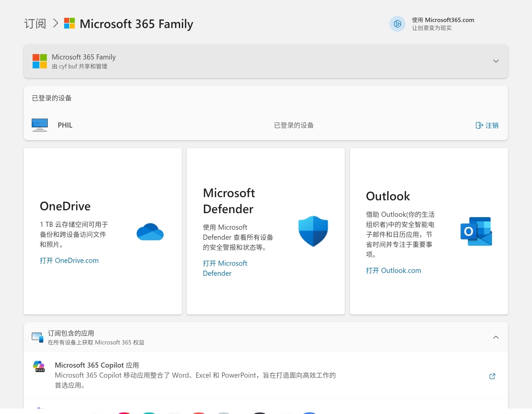Screen dimensions: 532x414
Task: Click the Microsoft 365 Copilot app icon
Action: [x=39, y=366]
